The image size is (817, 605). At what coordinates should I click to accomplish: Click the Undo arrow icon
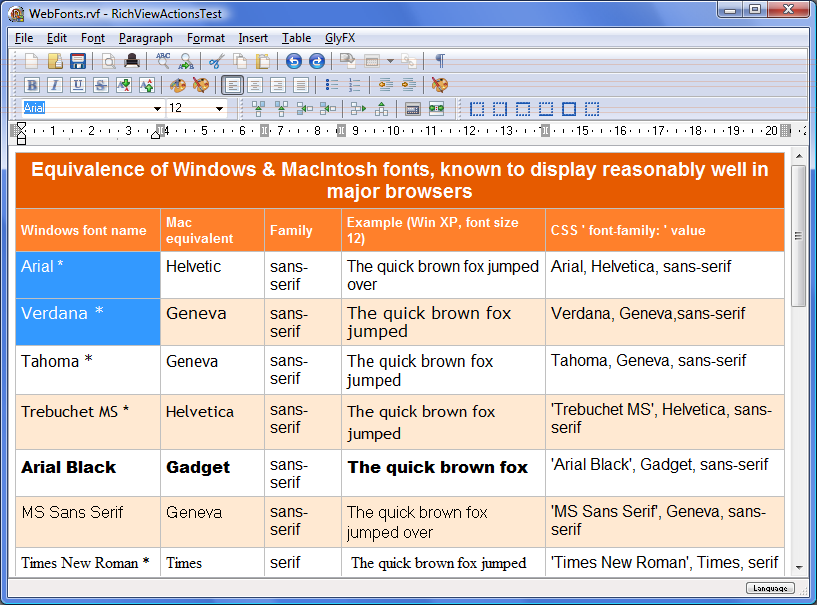point(294,61)
